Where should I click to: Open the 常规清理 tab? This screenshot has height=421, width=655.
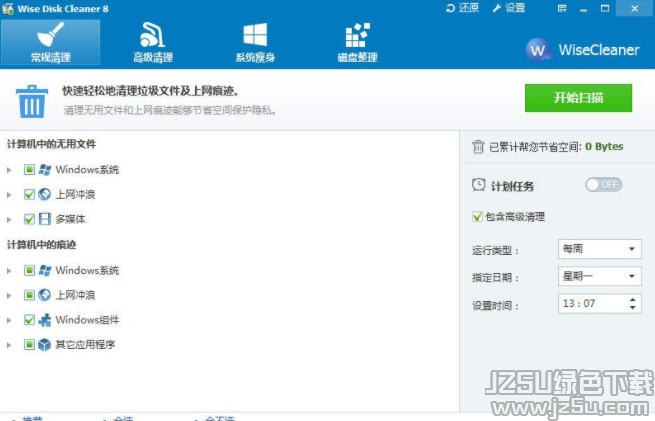click(50, 42)
